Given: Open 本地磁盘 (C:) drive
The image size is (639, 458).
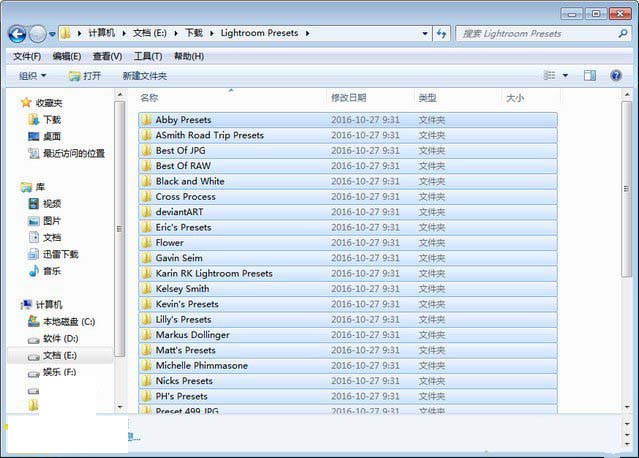Looking at the screenshot, I should point(61,322).
